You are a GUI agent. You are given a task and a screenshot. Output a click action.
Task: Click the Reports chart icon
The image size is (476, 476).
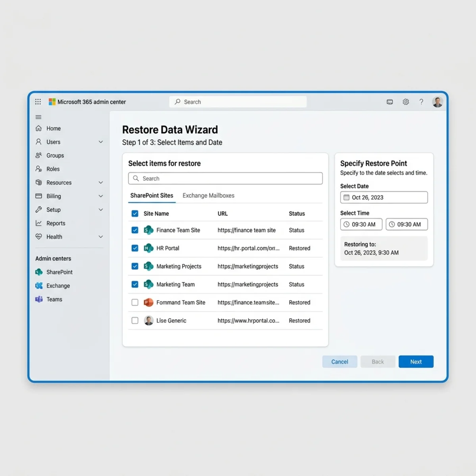pyautogui.click(x=38, y=223)
